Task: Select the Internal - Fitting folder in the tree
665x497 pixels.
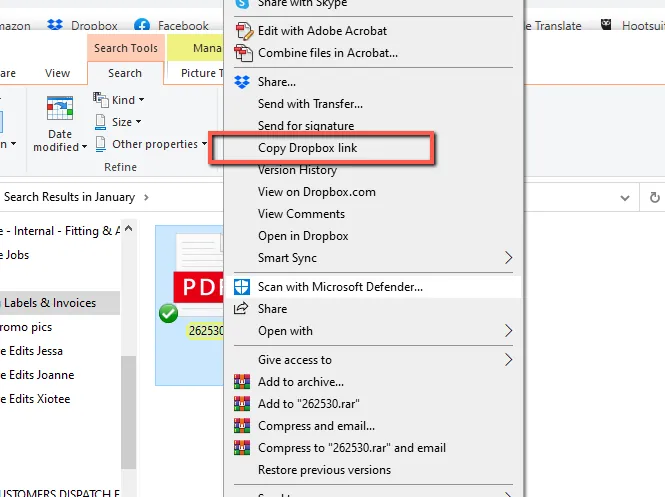Action: click(x=60, y=231)
